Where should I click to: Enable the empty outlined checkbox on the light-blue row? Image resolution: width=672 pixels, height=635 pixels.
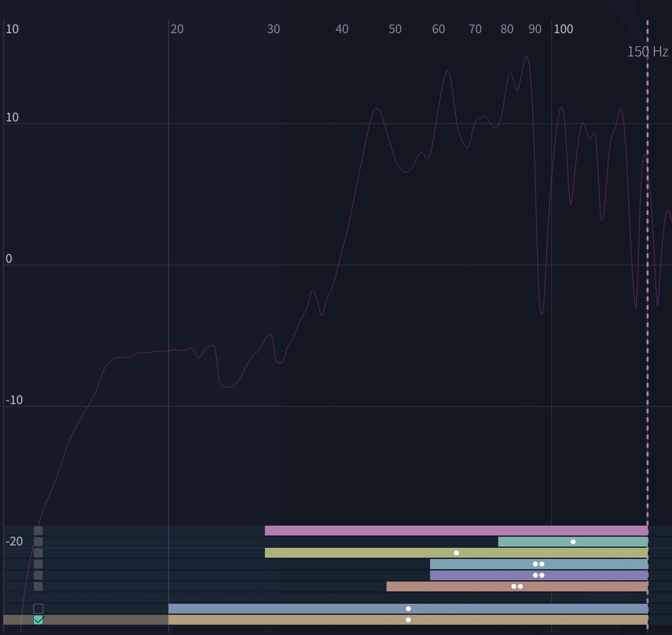tap(38, 608)
